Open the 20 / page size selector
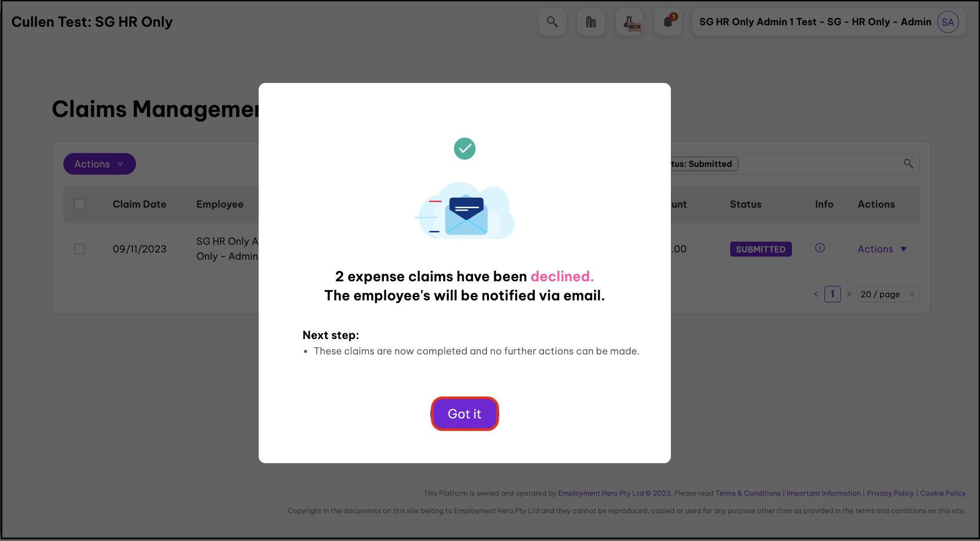Image resolution: width=980 pixels, height=541 pixels. point(888,294)
